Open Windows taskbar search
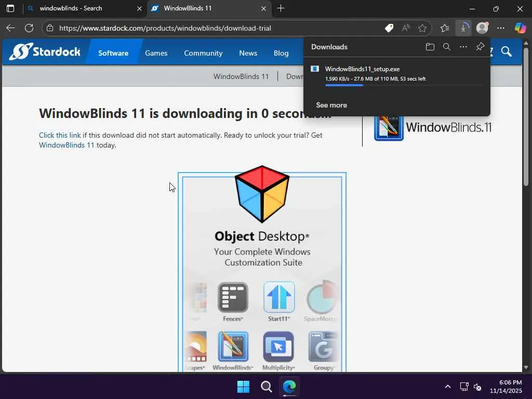The width and height of the screenshot is (532, 399). (x=267, y=387)
